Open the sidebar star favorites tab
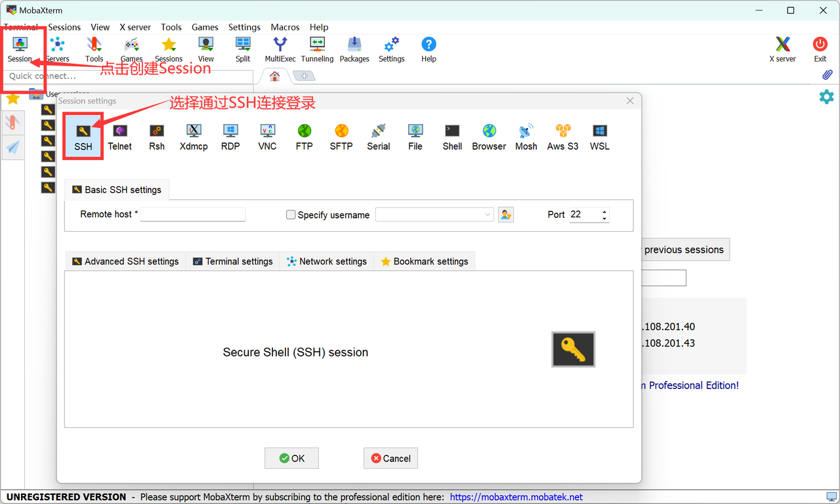The width and height of the screenshot is (840, 504). [x=12, y=98]
